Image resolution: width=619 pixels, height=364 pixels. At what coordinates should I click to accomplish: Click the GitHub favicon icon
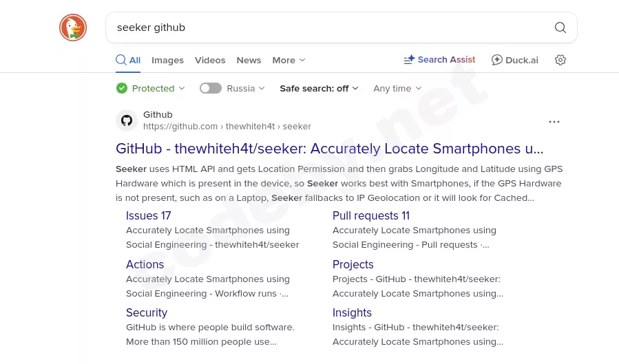[127, 120]
